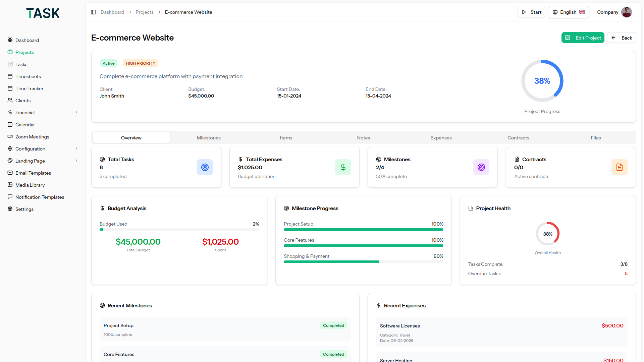Click the green dollar expenses icon
Viewport: 644px width, 362px height.
coord(343,167)
